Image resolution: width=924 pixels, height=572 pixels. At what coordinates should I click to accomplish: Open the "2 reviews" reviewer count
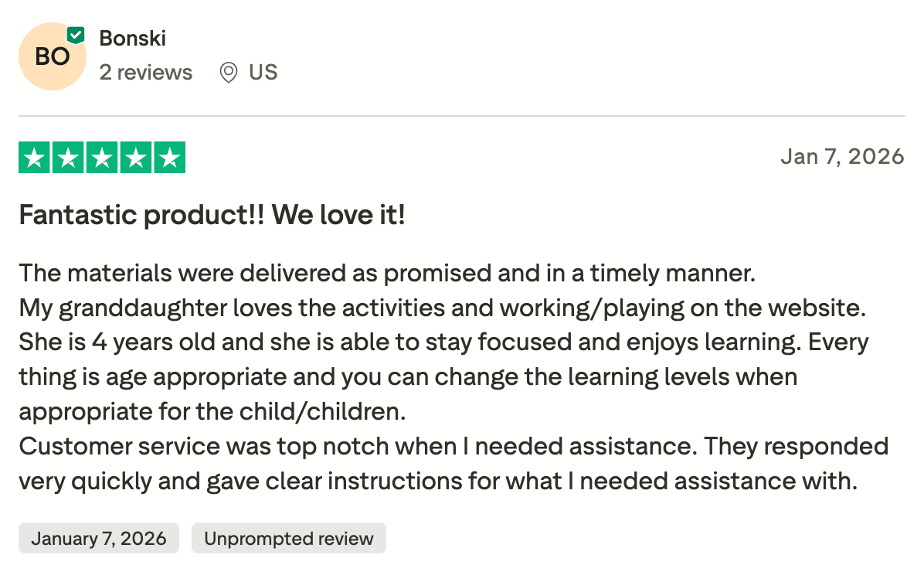[x=145, y=73]
